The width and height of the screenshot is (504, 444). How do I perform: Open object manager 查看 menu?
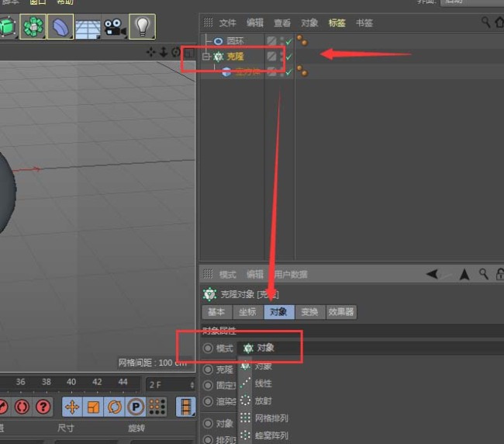(x=282, y=23)
